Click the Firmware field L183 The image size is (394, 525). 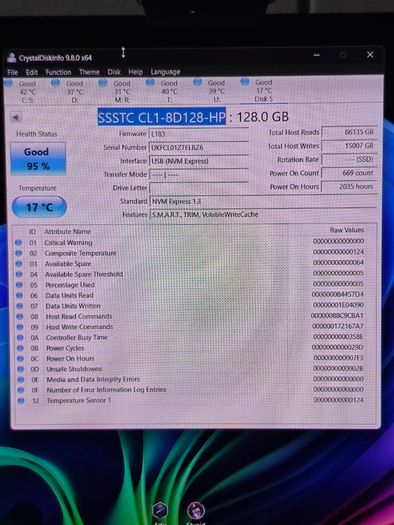199,134
